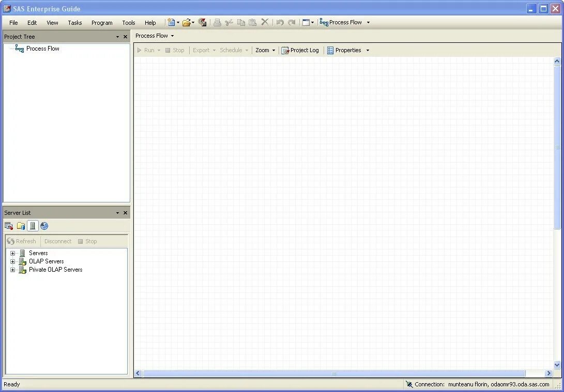
Task: Click the Task List icon in Server List
Action: coord(9,226)
